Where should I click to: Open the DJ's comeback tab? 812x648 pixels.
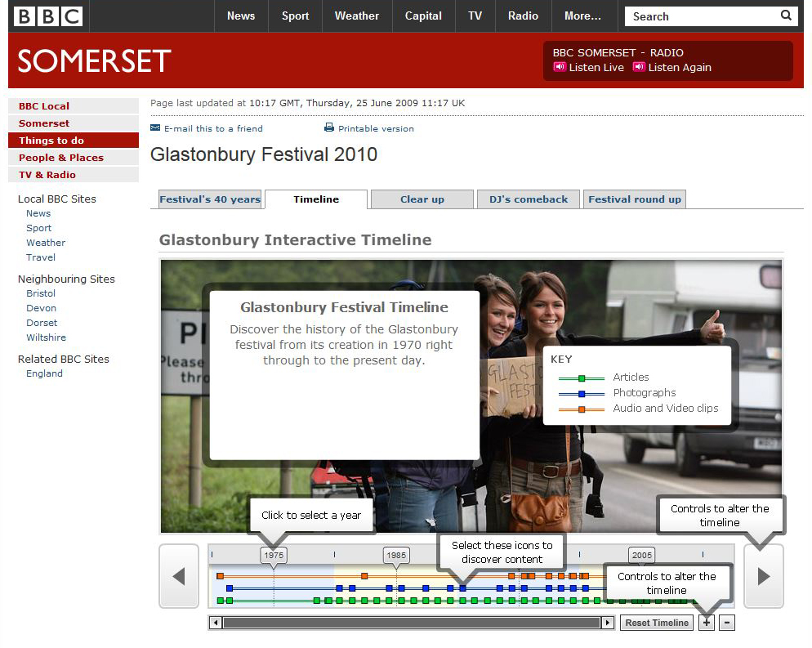coord(529,199)
